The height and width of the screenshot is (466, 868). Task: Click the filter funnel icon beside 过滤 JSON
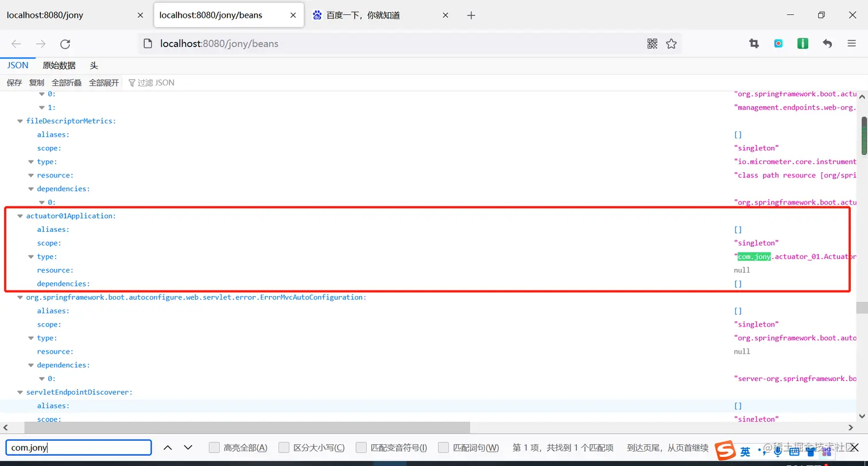tap(132, 83)
